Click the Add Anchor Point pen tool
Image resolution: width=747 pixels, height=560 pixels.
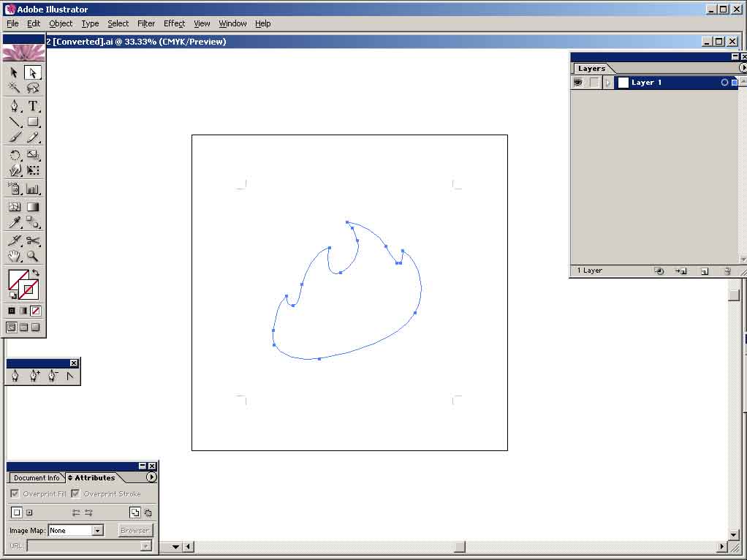[x=34, y=376]
